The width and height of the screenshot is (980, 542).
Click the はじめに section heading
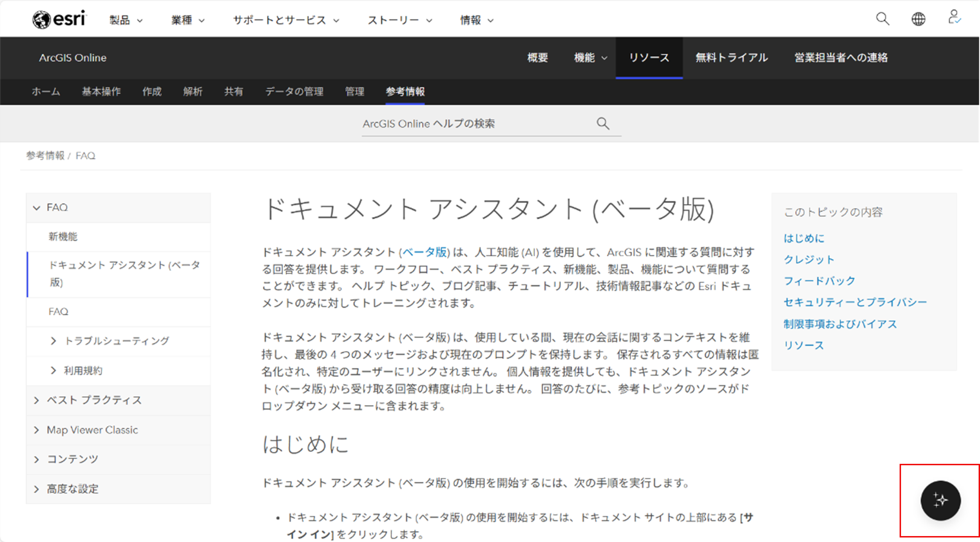(306, 445)
